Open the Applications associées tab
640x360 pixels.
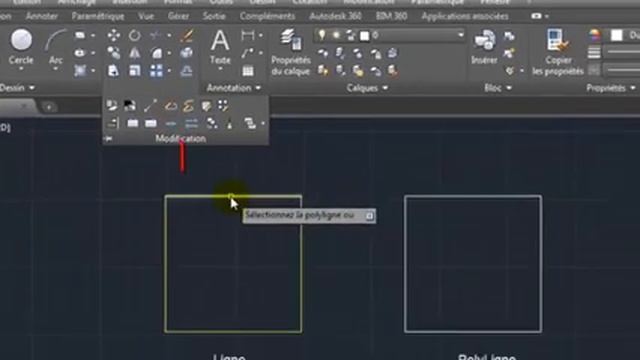(x=465, y=16)
